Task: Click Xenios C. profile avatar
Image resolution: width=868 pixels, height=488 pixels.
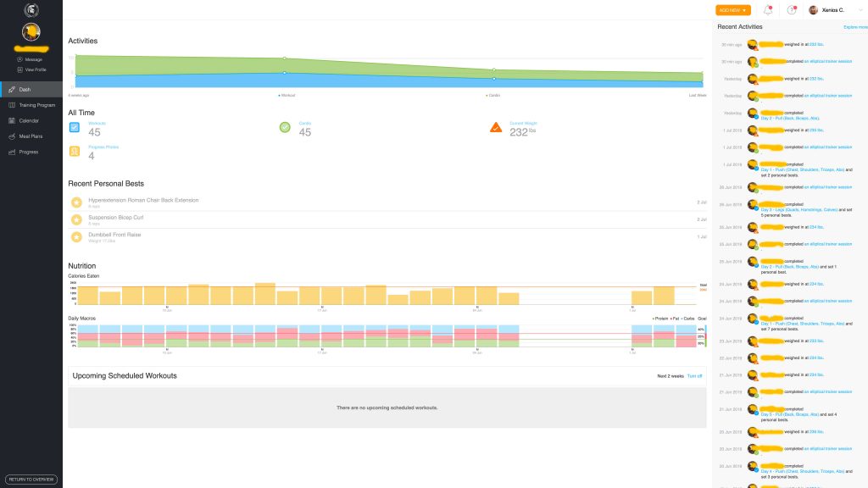Action: 813,10
